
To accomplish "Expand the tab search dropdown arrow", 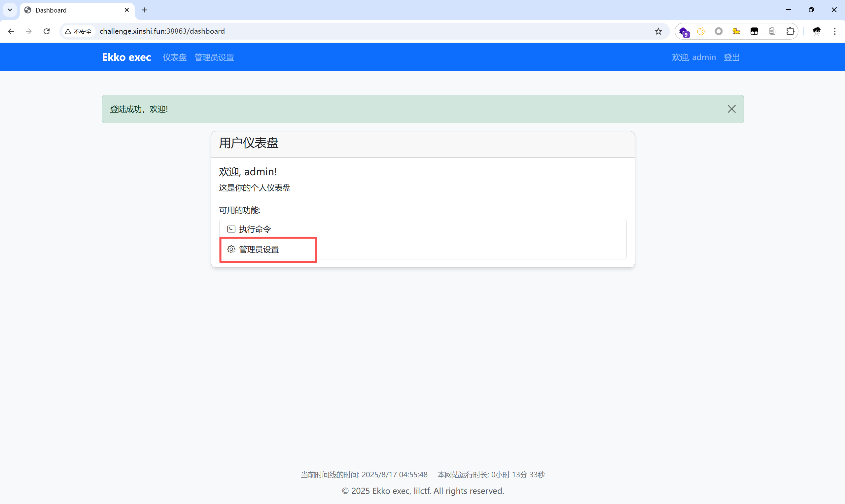I will [10, 10].
